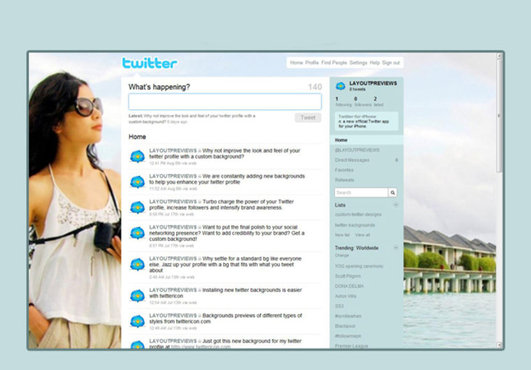Screen dimensions: 531x370
Task: Click avatar beside 'Why settle for a standard bg' tweet
Action: tap(137, 264)
